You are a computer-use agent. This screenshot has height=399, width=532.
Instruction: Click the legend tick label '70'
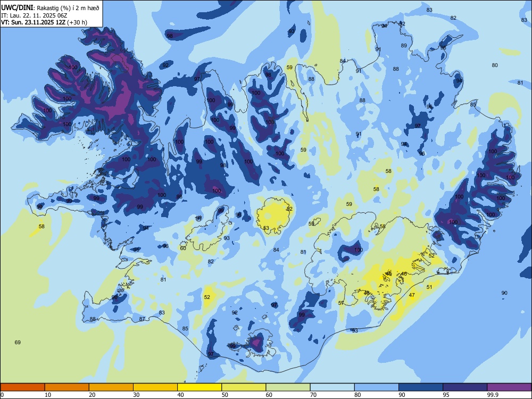coord(313,395)
